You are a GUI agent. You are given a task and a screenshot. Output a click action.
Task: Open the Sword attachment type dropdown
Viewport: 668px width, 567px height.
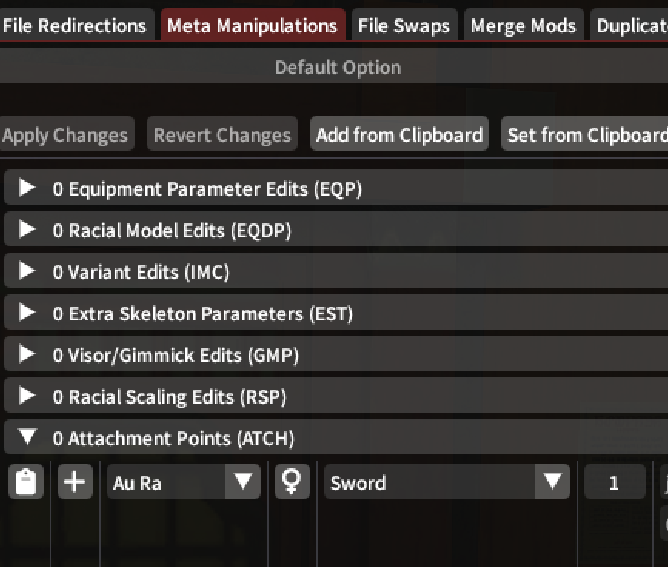[x=446, y=483]
